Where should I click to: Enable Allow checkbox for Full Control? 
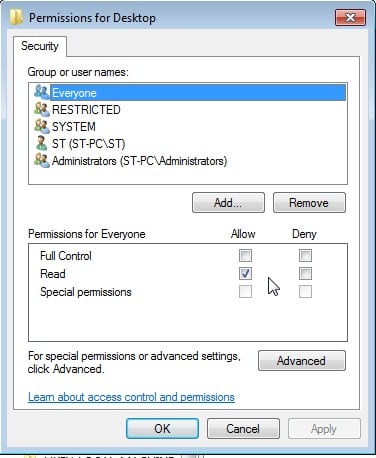click(x=245, y=256)
